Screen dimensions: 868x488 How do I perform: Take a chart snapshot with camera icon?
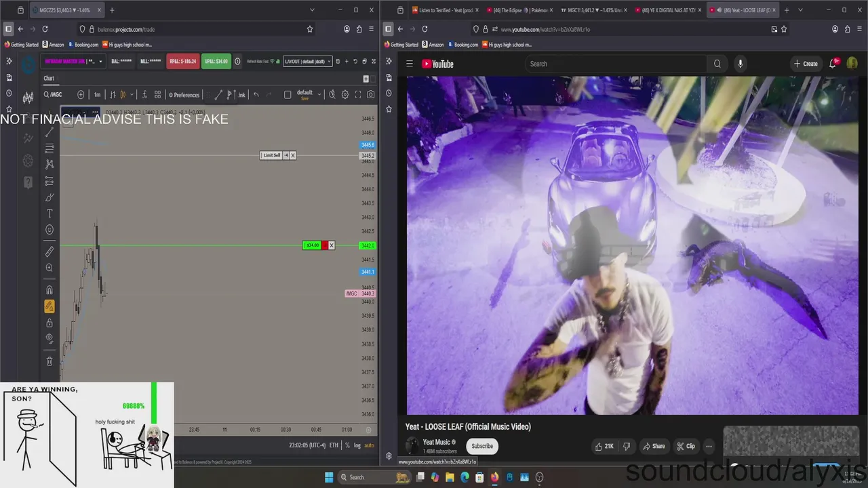[371, 95]
